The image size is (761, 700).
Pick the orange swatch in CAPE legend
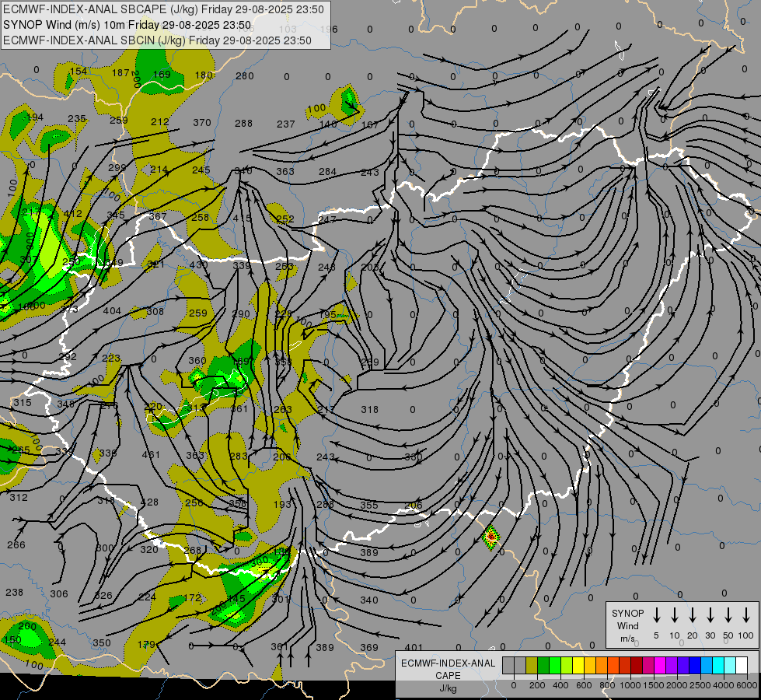602,665
